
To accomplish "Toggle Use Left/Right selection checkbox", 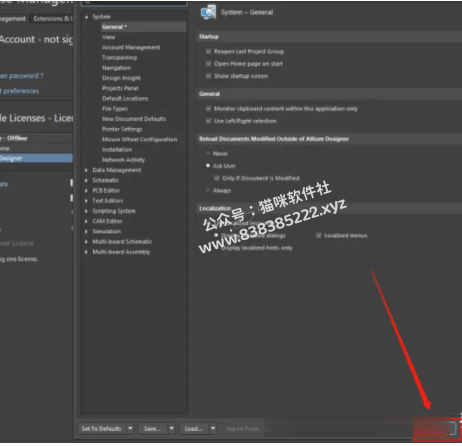I will pyautogui.click(x=209, y=121).
